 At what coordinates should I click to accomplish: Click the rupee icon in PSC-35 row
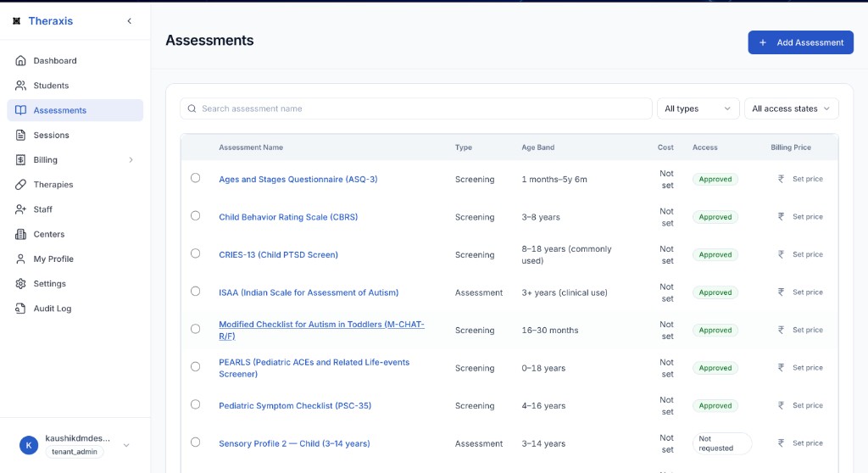click(x=781, y=405)
